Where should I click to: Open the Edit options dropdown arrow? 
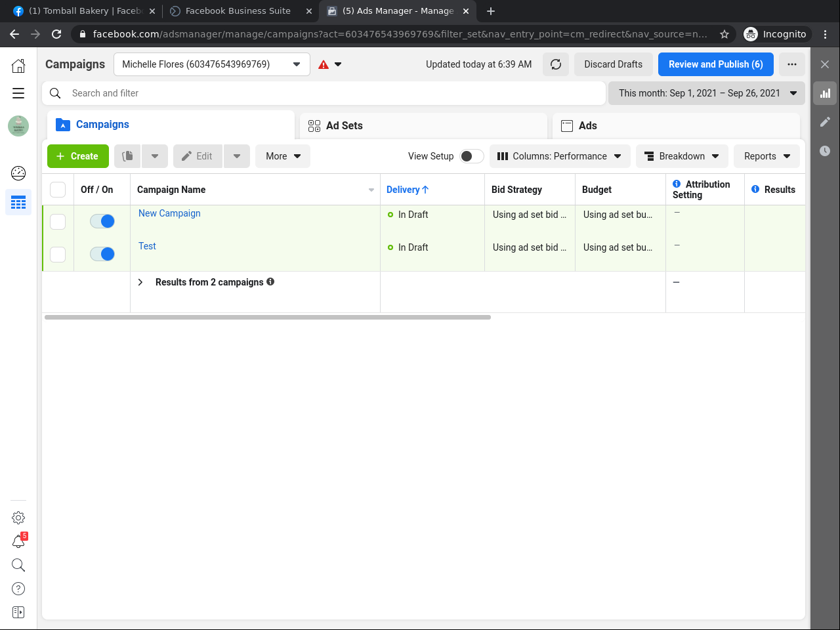pyautogui.click(x=237, y=156)
